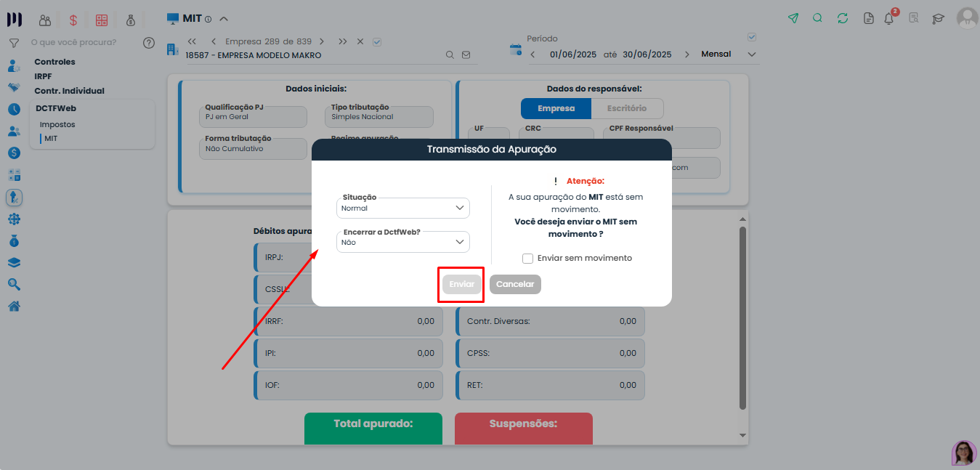This screenshot has height=470, width=980.
Task: Toggle the checkbox beside company navigation
Action: [x=377, y=41]
